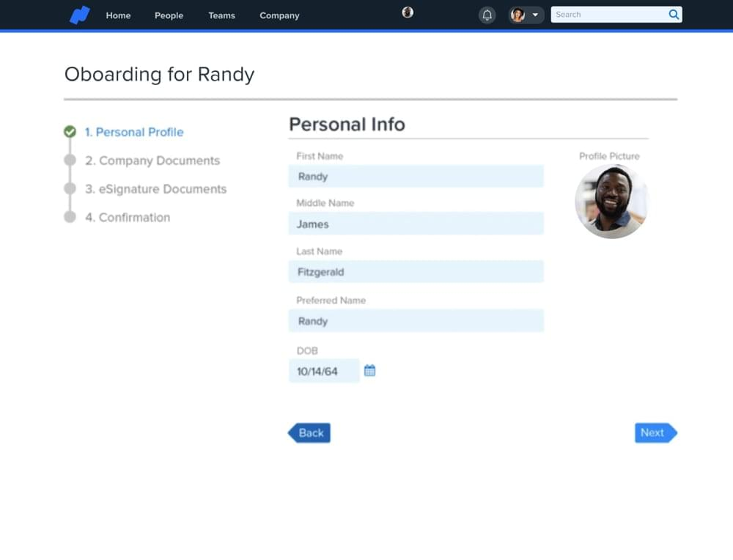Focus the Middle Name field
Screen dimensions: 733x560
[416, 224]
